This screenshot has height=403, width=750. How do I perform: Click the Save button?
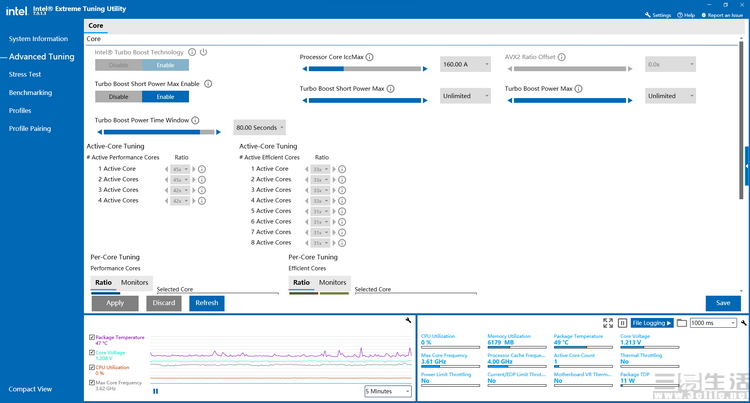pyautogui.click(x=723, y=303)
